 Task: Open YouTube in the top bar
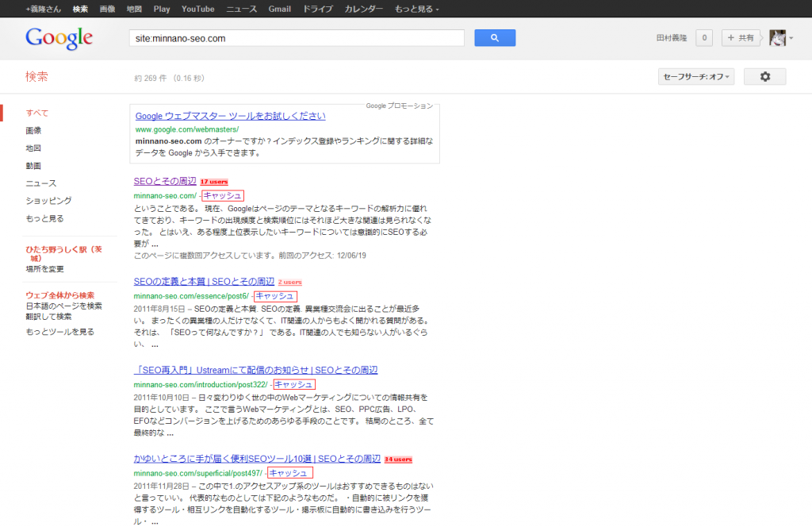click(197, 9)
